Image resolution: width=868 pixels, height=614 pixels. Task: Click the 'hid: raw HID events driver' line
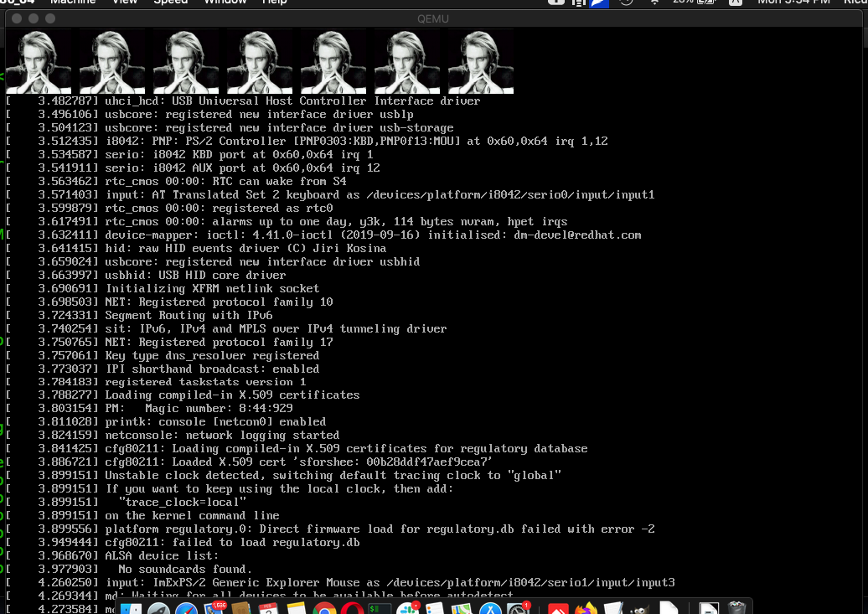click(196, 248)
